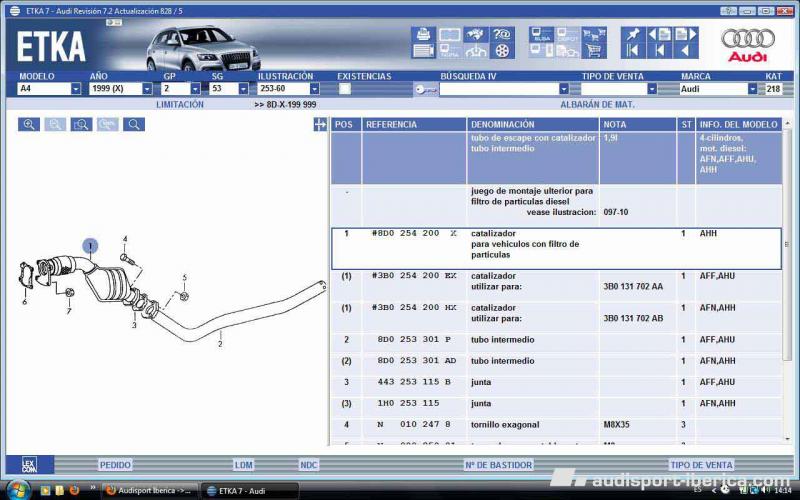
Task: Toggle the panel width splitter arrows icon
Action: pos(320,124)
